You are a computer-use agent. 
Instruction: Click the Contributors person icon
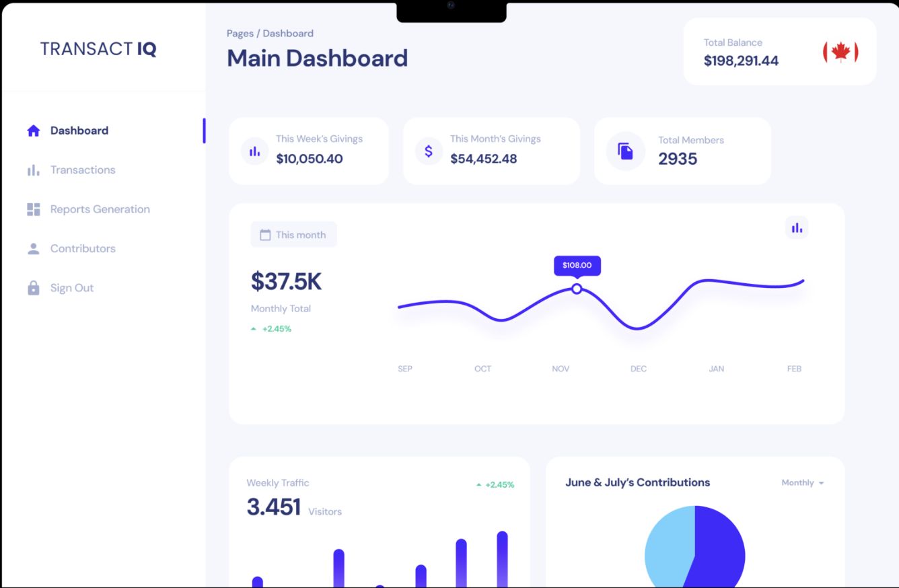tap(34, 249)
